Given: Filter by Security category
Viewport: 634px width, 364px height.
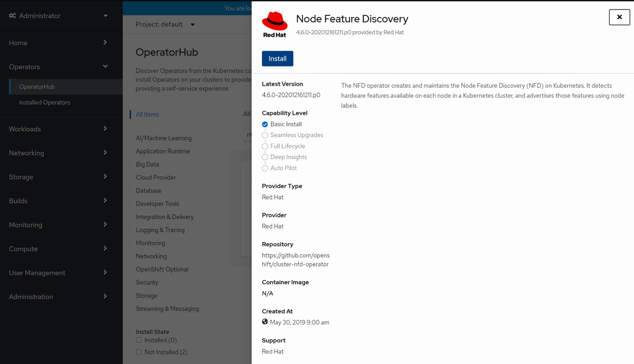Looking at the screenshot, I should (x=147, y=283).
